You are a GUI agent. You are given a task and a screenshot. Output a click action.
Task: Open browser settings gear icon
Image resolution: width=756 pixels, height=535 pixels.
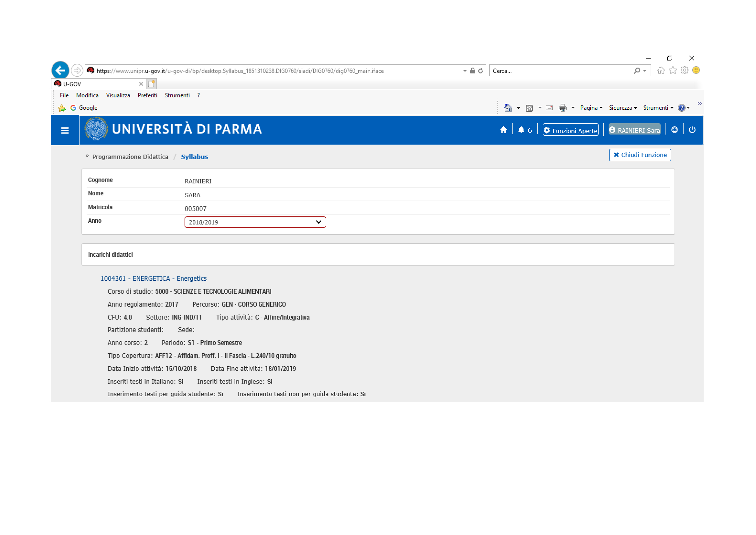[684, 70]
